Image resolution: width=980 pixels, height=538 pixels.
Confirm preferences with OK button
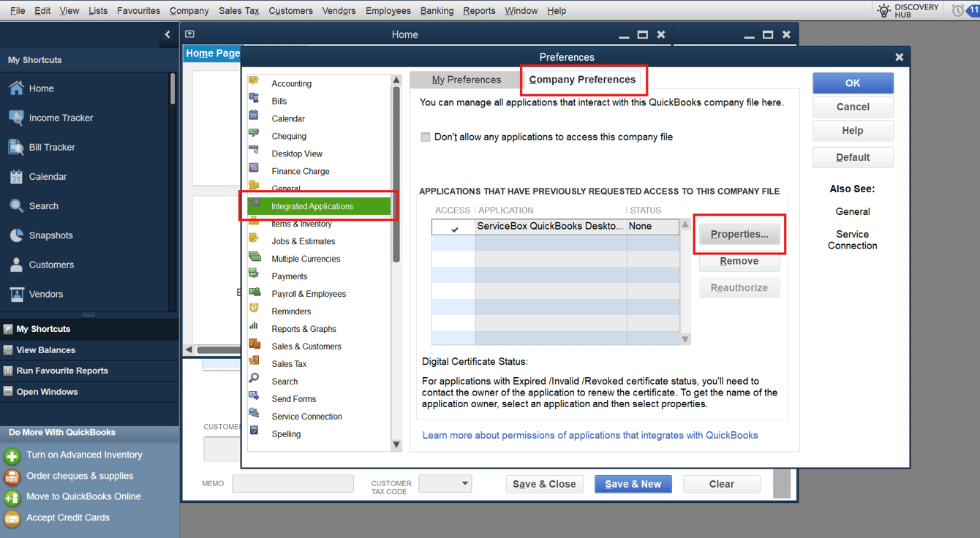click(853, 83)
